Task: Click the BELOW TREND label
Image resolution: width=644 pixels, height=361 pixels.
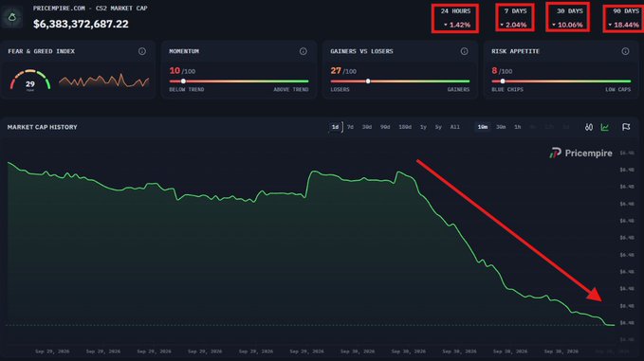Action: click(x=187, y=89)
